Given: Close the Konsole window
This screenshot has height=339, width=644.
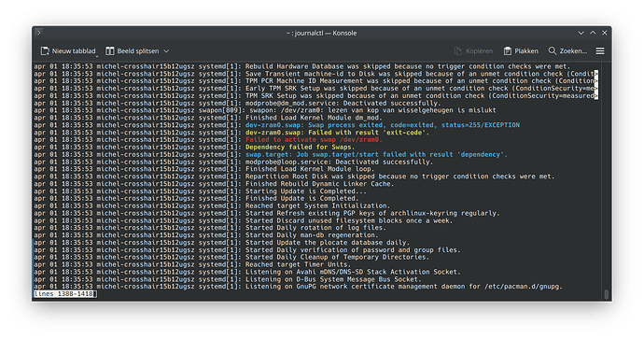Looking at the screenshot, I should (605, 33).
